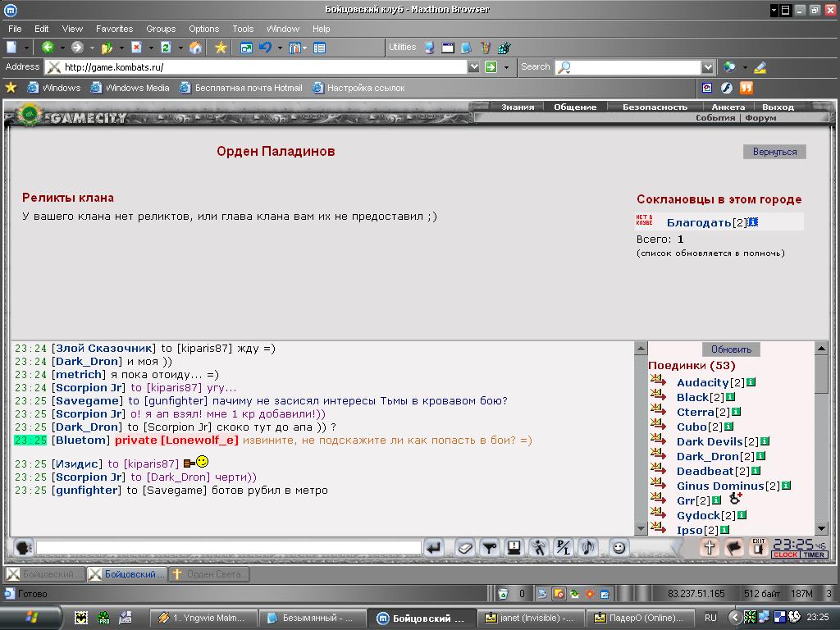The height and width of the screenshot is (630, 840).
Task: Click the system messages exclamation icon
Action: pyautogui.click(x=514, y=547)
